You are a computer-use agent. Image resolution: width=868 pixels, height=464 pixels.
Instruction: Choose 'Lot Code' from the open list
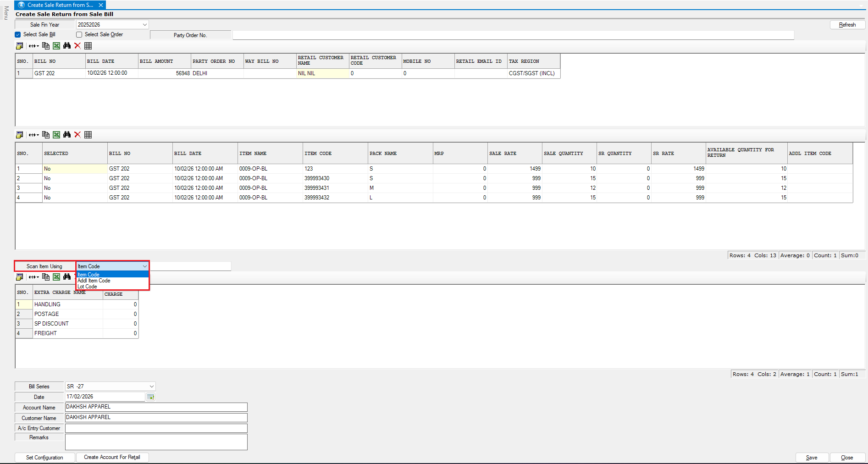(x=88, y=287)
